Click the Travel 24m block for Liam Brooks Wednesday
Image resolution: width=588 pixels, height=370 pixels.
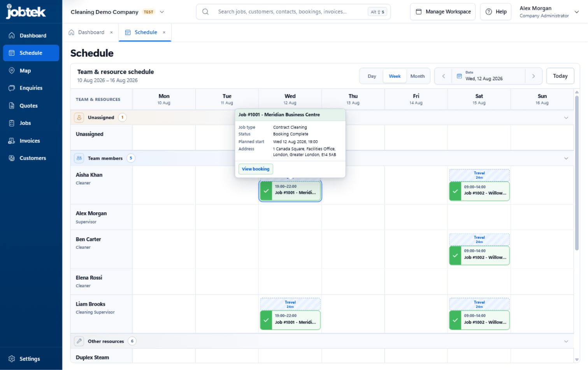click(290, 304)
